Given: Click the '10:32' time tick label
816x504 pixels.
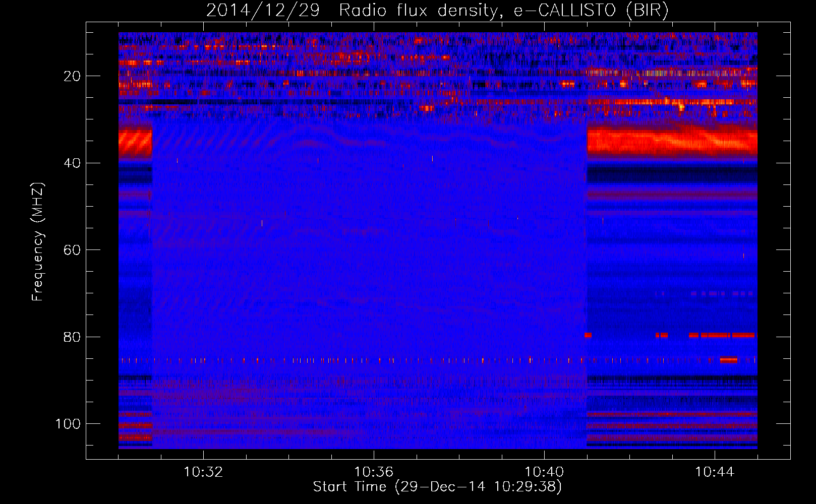Looking at the screenshot, I should tap(203, 472).
